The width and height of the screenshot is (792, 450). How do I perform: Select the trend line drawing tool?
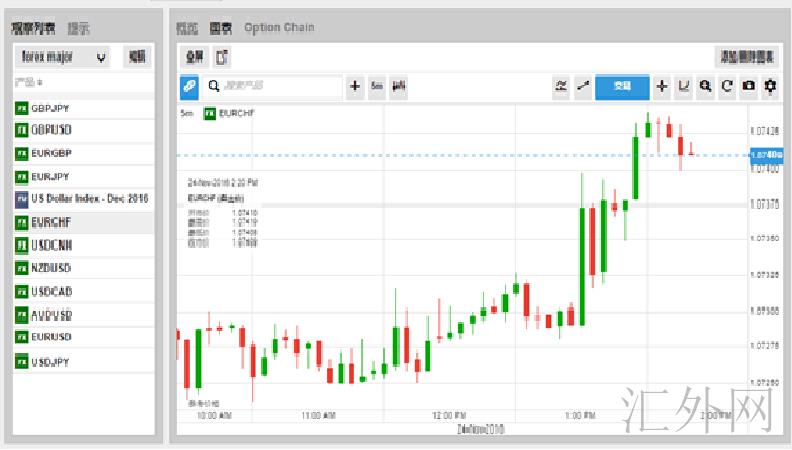[583, 86]
